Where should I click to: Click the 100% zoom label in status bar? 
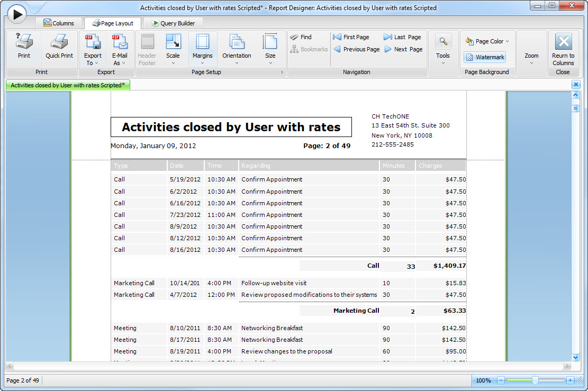coord(483,380)
